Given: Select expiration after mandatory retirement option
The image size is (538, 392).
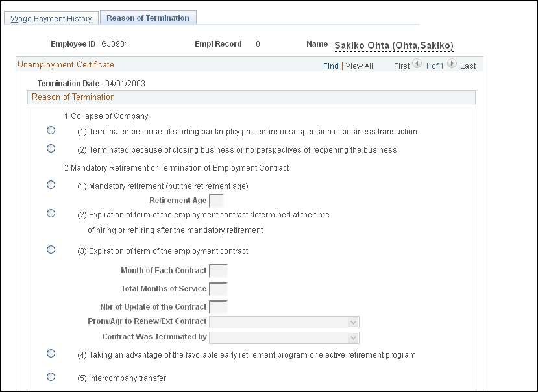Looking at the screenshot, I should coord(51,213).
